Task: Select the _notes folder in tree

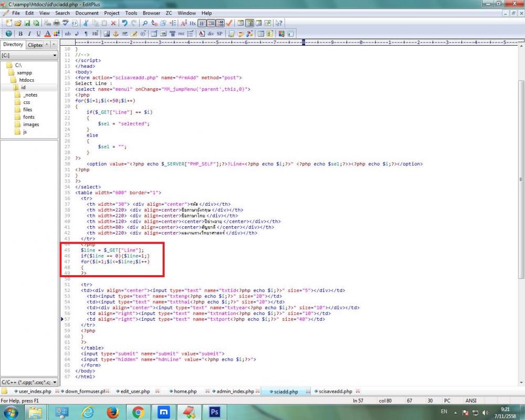Action: point(30,95)
